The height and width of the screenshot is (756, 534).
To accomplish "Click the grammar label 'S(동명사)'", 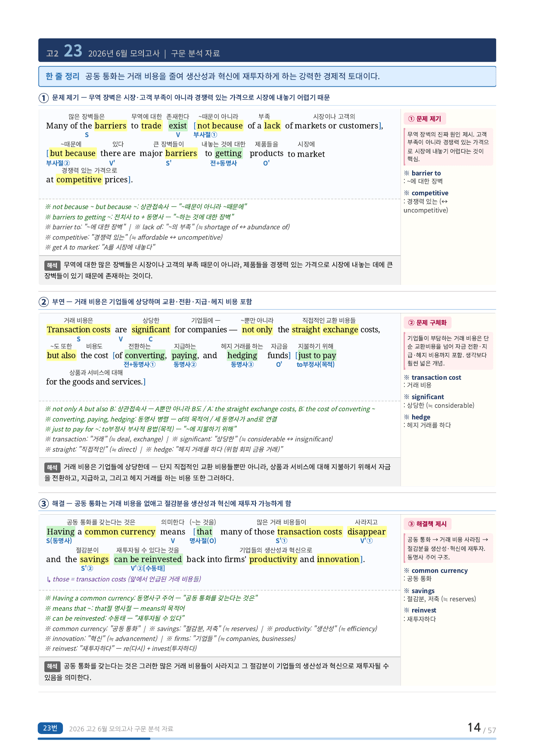I will coord(59,541).
